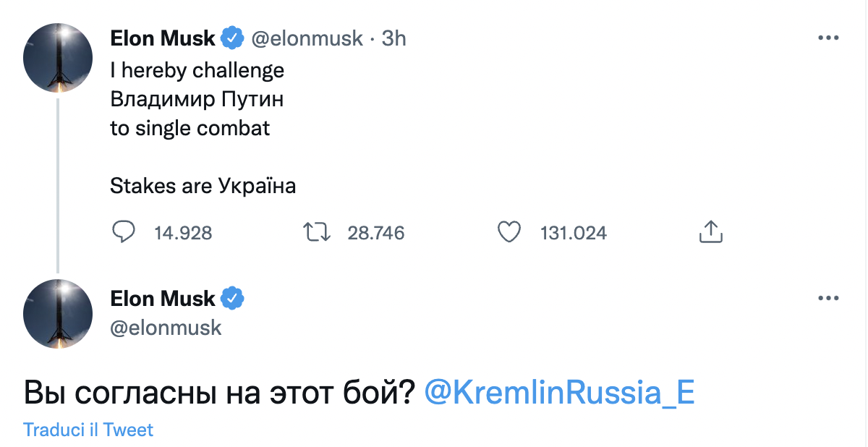Click the @elonmusk handle on the first tweet
The height and width of the screenshot is (447, 868).
(x=307, y=38)
